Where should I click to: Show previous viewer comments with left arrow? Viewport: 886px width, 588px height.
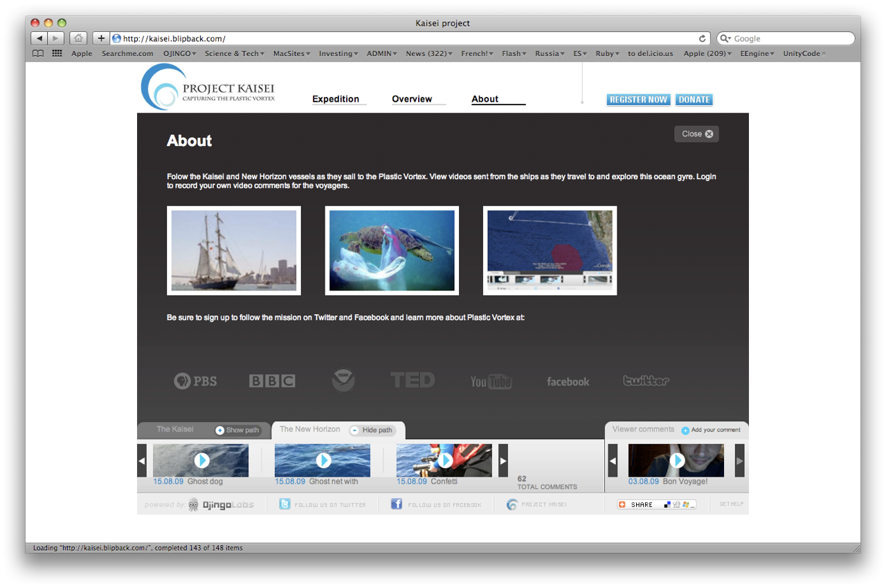[x=613, y=461]
